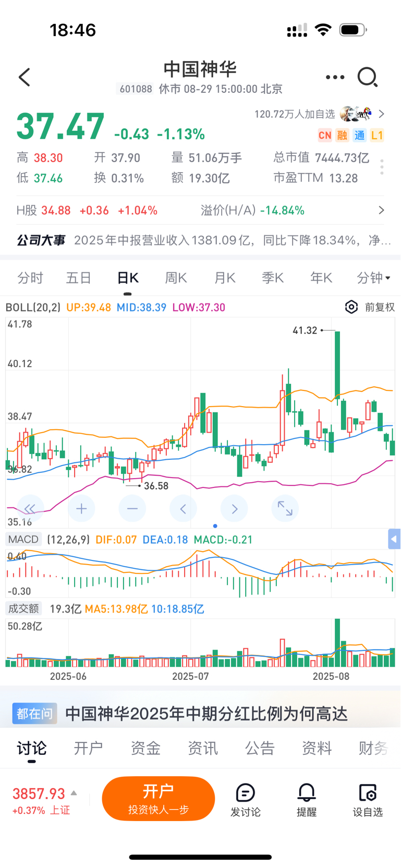Image resolution: width=401 pixels, height=868 pixels.
Task: Tap follower avatars next to 万人加自选
Action: (356, 113)
